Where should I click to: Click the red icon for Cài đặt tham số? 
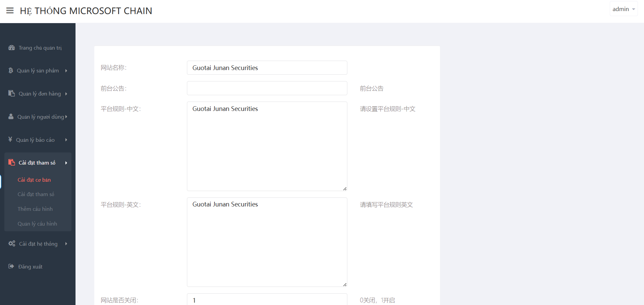12,163
